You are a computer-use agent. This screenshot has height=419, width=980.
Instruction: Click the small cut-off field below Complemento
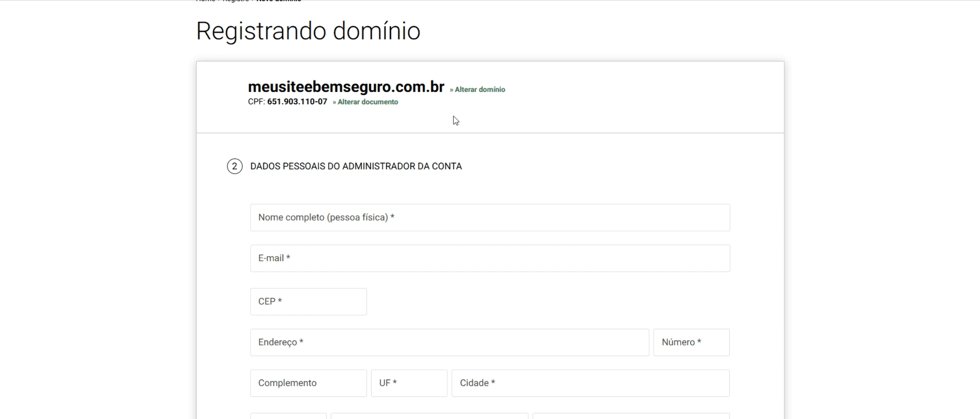click(288, 416)
